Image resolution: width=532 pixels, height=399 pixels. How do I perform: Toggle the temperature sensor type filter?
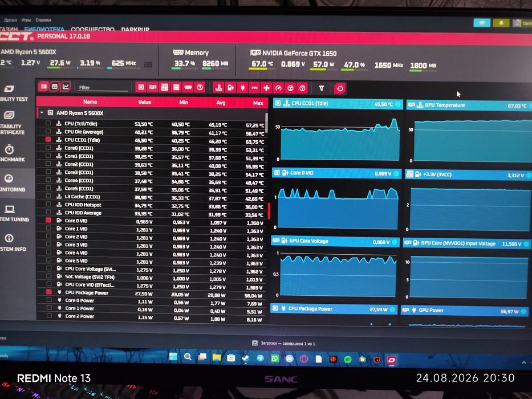pos(219,88)
